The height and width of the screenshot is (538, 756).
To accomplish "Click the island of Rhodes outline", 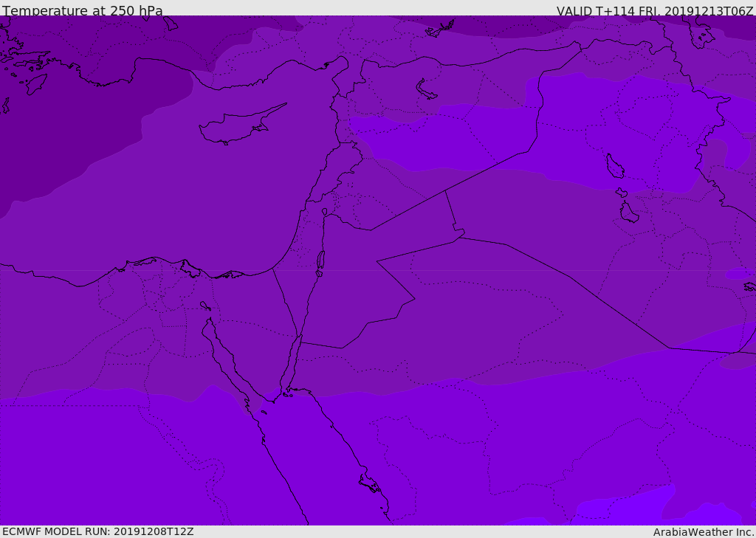I will click(x=37, y=84).
